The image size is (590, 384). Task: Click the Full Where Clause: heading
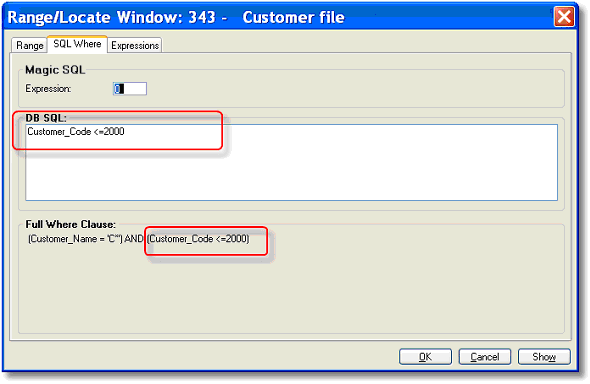pos(70,225)
